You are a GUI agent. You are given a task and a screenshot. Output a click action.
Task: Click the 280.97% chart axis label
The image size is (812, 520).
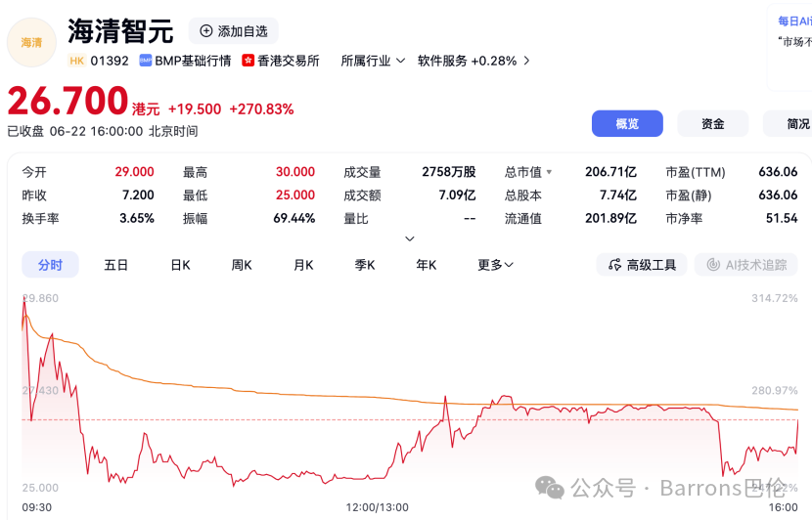pyautogui.click(x=774, y=390)
